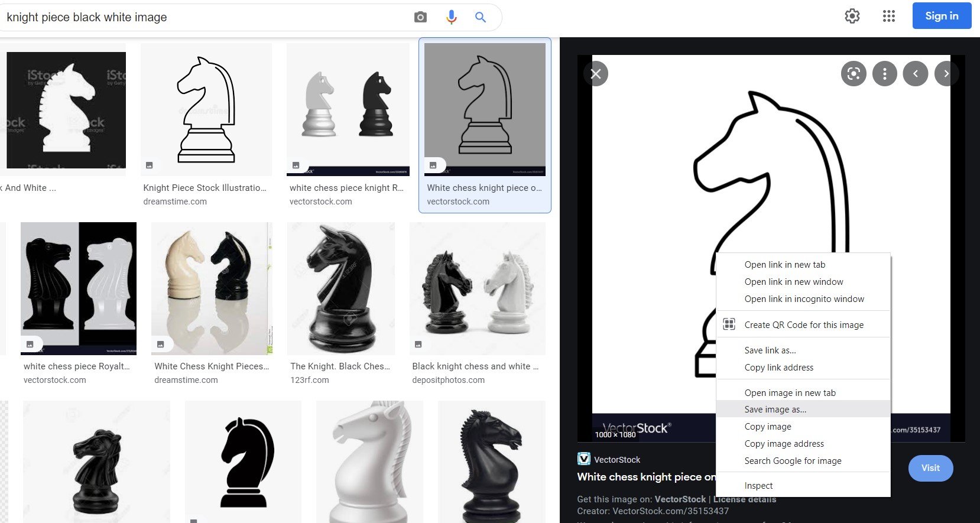Click White chess knight piece o... result title
Screen dimensions: 980x523
[484, 188]
